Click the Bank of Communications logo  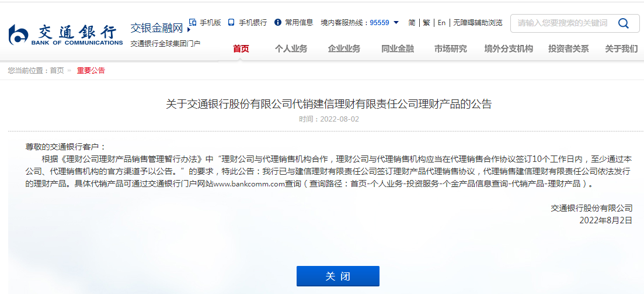[66, 34]
